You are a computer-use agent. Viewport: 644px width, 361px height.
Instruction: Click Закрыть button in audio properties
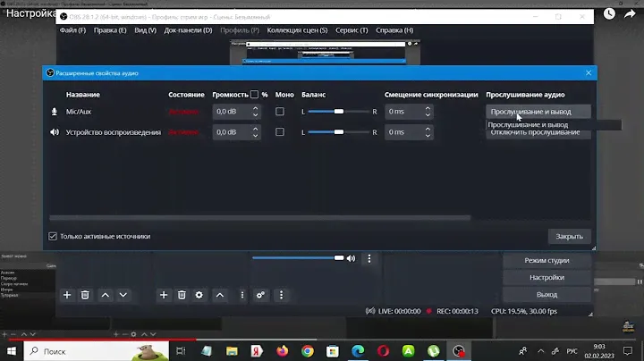[x=569, y=237]
